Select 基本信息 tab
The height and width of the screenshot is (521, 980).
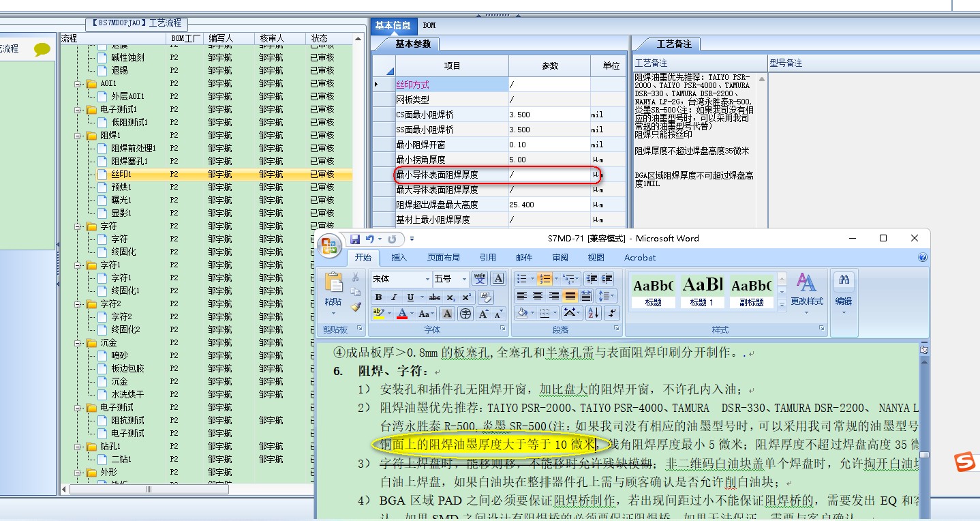click(x=393, y=25)
